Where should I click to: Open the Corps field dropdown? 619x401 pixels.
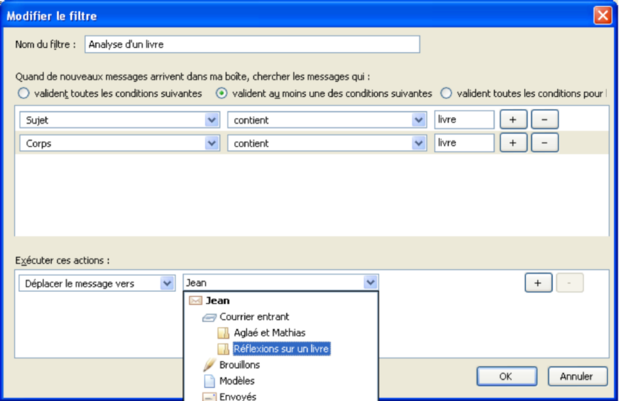click(211, 143)
